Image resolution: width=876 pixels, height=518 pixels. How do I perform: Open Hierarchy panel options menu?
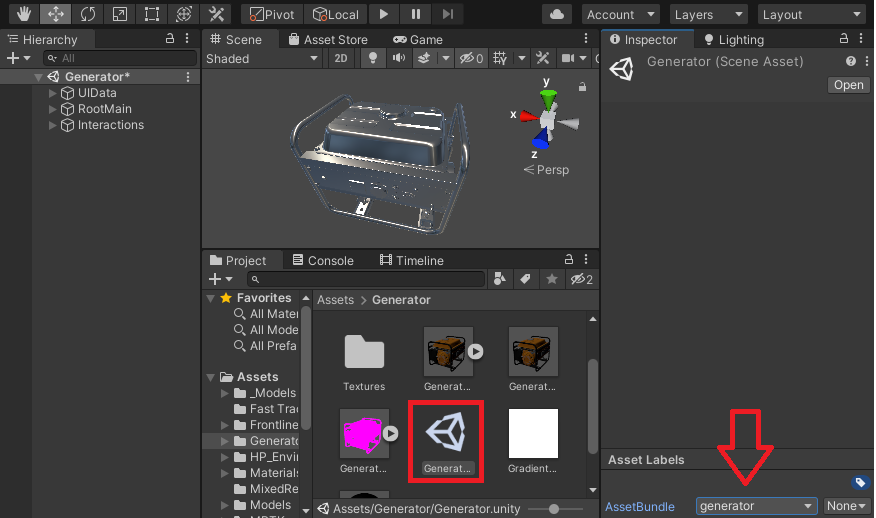tap(187, 39)
